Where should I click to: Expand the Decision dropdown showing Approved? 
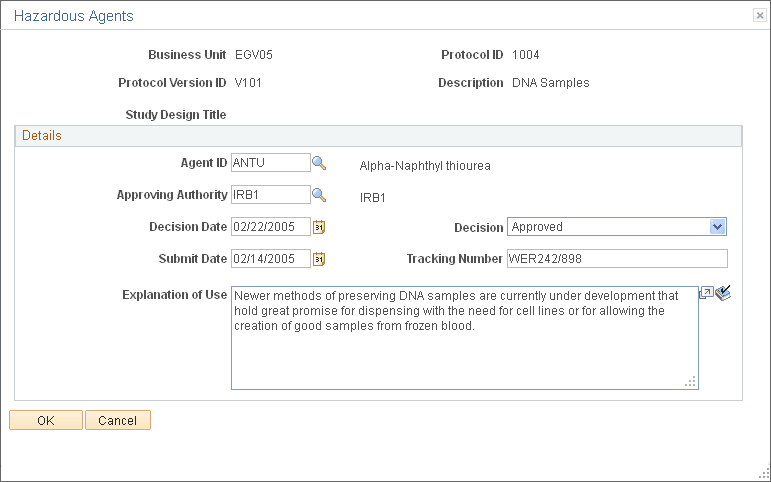click(x=717, y=227)
